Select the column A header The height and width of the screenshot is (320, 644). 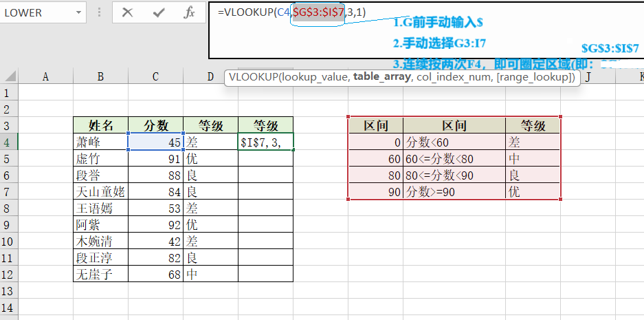point(46,77)
